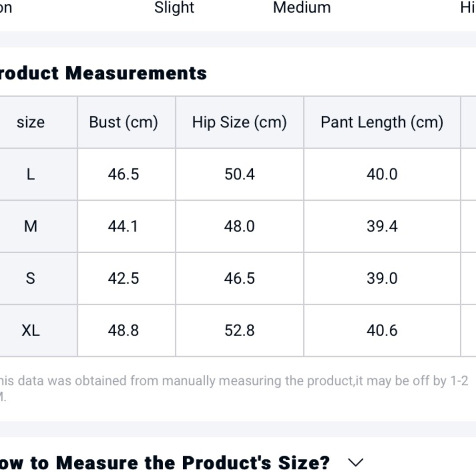
Task: Click the Product Measurements heading
Action: click(x=103, y=73)
